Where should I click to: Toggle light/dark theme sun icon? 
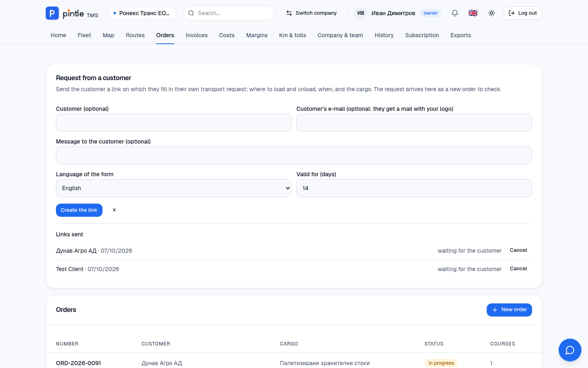[492, 13]
